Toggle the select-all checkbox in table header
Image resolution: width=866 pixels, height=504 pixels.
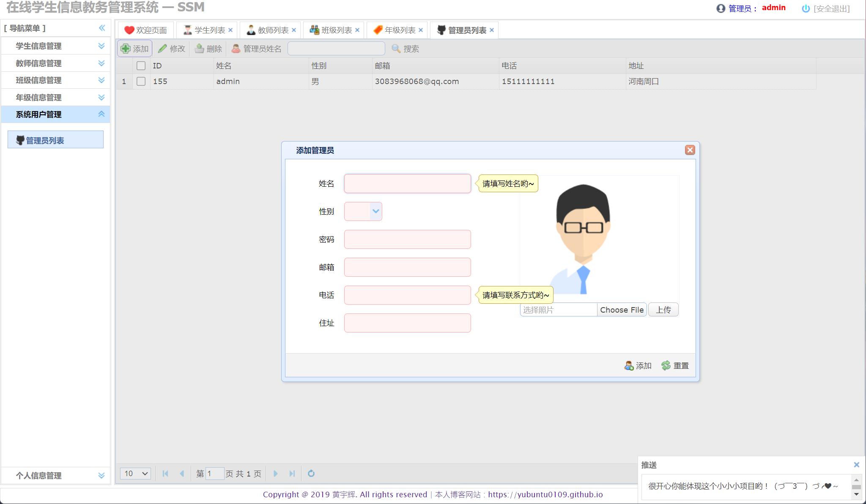coord(142,65)
